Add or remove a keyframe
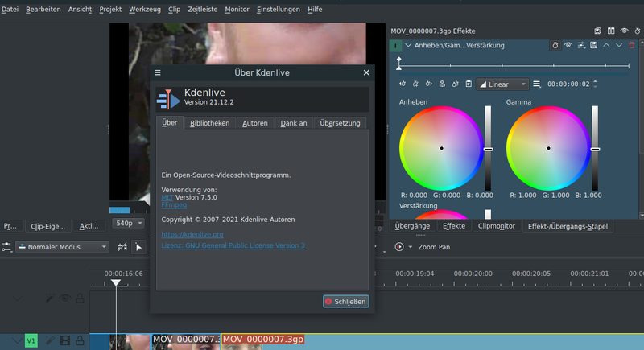The image size is (644, 350). pyautogui.click(x=415, y=84)
